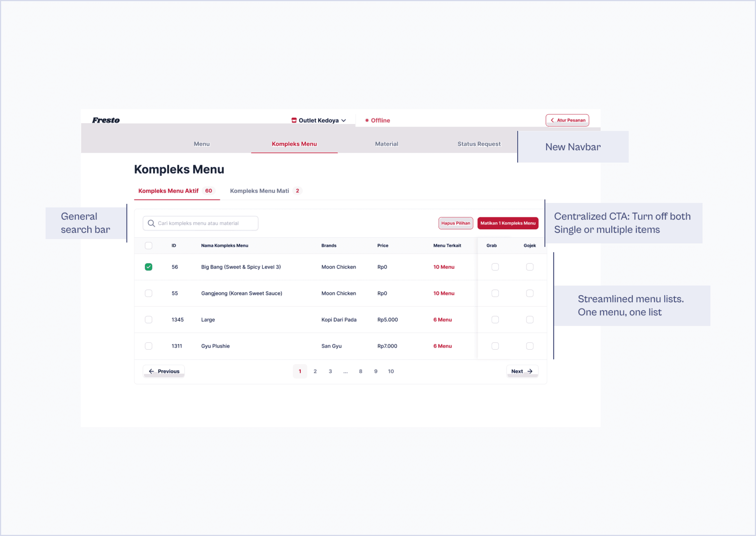The width and height of the screenshot is (756, 536).
Task: Click the Atur Pesanan back button
Action: point(567,120)
